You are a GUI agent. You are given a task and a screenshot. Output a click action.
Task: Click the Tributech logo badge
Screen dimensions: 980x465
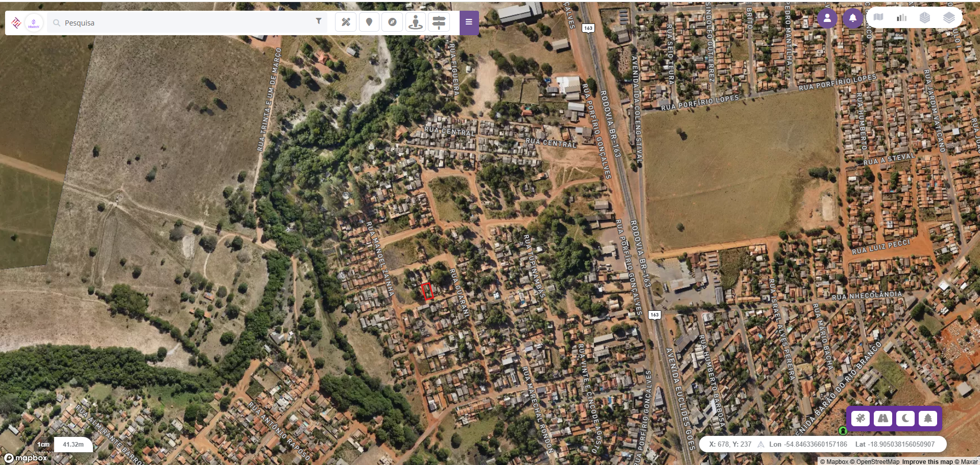(x=34, y=23)
